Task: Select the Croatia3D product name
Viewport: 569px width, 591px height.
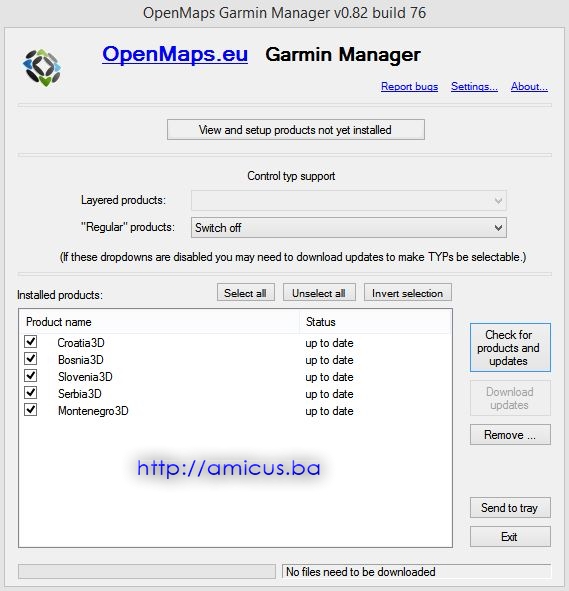Action: tap(81, 343)
